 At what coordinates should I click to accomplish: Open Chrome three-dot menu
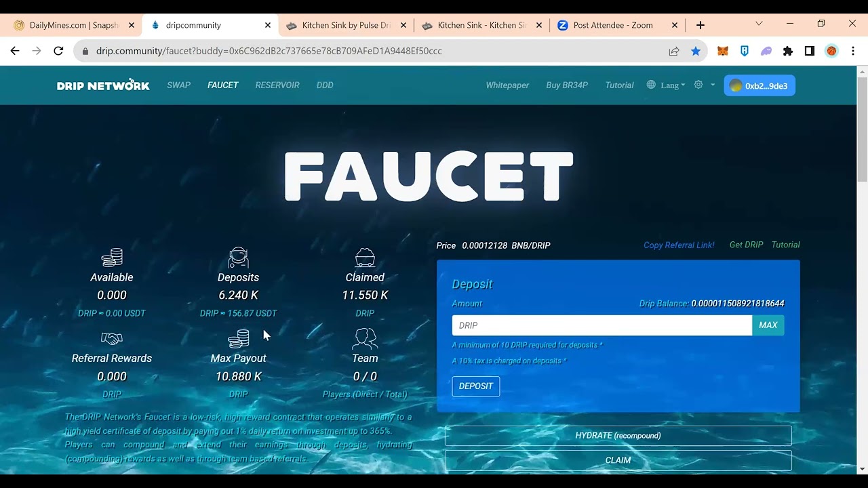pyautogui.click(x=853, y=51)
